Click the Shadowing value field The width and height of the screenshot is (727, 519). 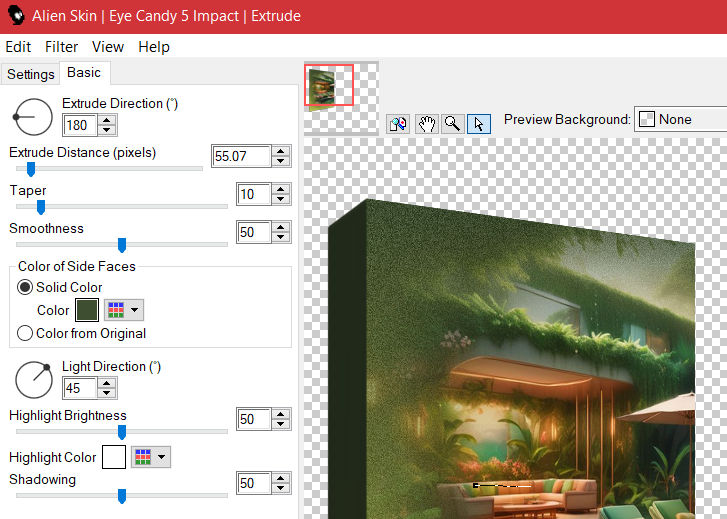tap(253, 483)
